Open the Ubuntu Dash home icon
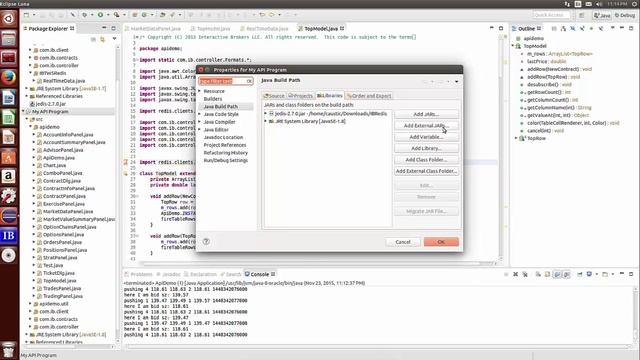 9,18
